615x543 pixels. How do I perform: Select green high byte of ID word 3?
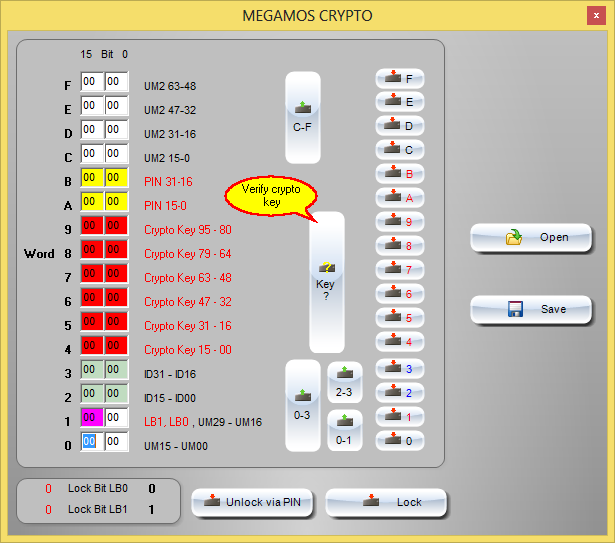tap(92, 370)
